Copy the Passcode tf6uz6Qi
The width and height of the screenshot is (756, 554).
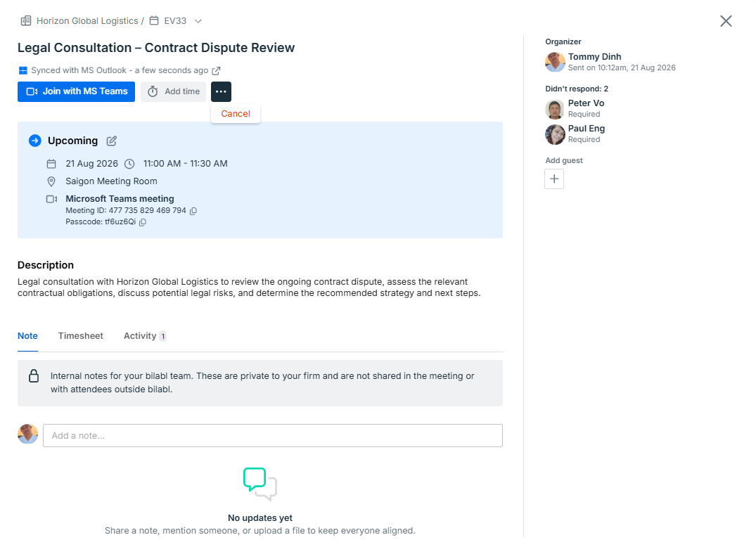point(142,222)
